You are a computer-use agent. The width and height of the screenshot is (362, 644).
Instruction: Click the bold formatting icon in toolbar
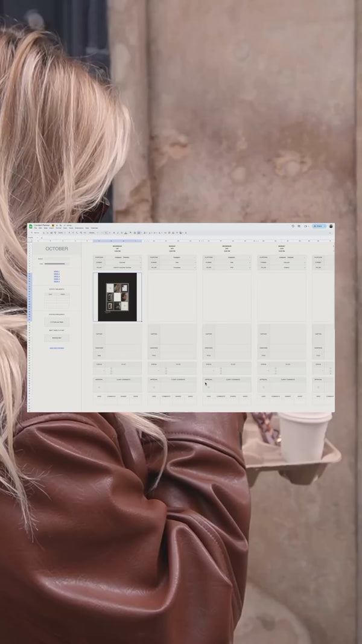pyautogui.click(x=115, y=232)
